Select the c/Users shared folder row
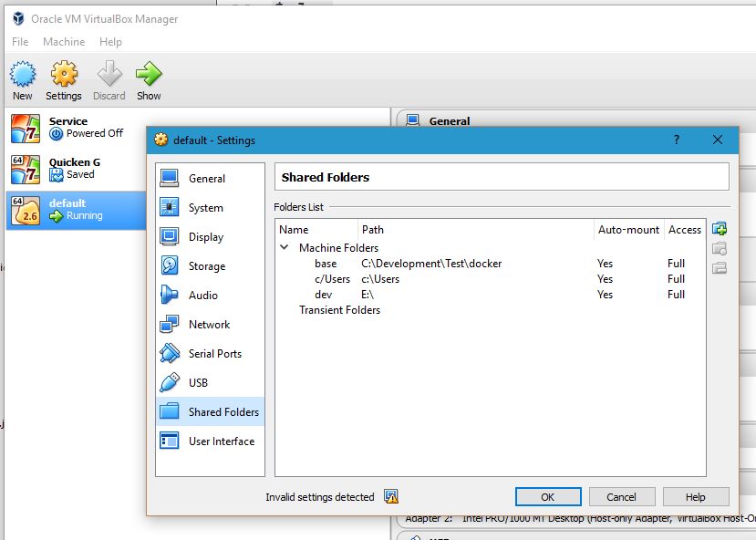Viewport: 756px width, 540px height. pos(491,279)
